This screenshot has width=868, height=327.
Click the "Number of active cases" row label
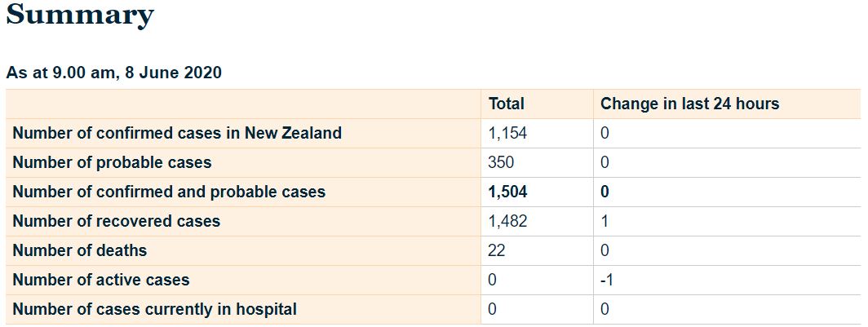tap(101, 280)
